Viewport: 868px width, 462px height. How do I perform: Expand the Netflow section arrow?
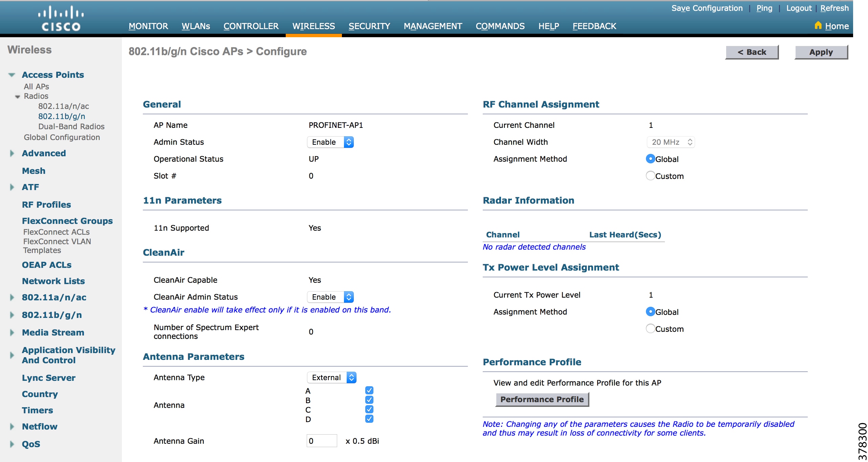[x=12, y=426]
